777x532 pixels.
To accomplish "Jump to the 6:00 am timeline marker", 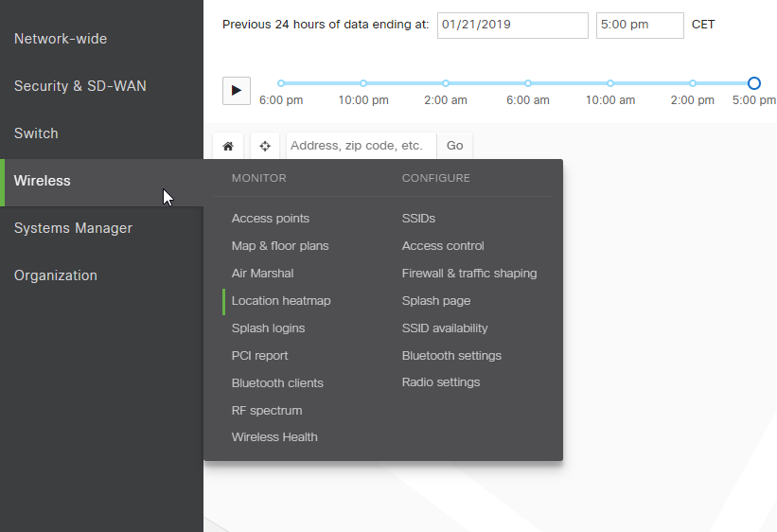I will pyautogui.click(x=528, y=83).
